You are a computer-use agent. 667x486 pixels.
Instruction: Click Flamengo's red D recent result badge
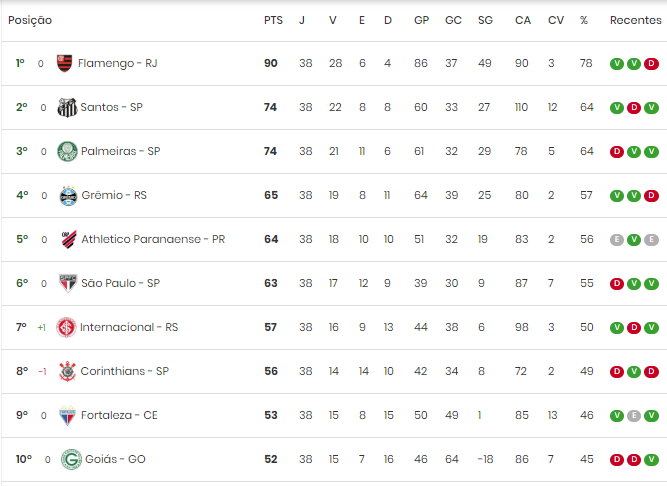coord(651,64)
